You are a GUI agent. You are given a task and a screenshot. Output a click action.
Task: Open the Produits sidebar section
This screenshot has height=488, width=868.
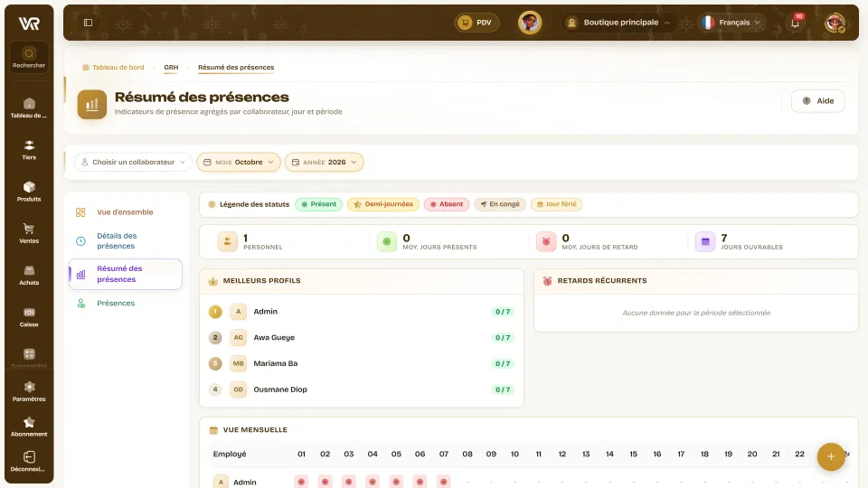point(29,192)
